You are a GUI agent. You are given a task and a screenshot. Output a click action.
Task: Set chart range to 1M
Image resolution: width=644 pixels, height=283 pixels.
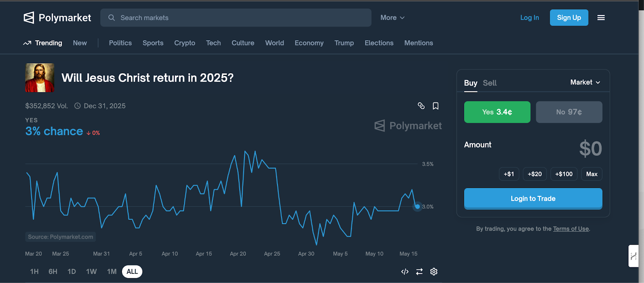coord(111,272)
